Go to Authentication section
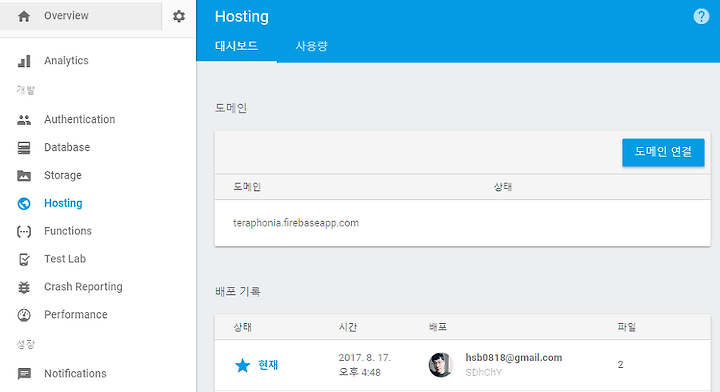The height and width of the screenshot is (392, 720). point(79,119)
